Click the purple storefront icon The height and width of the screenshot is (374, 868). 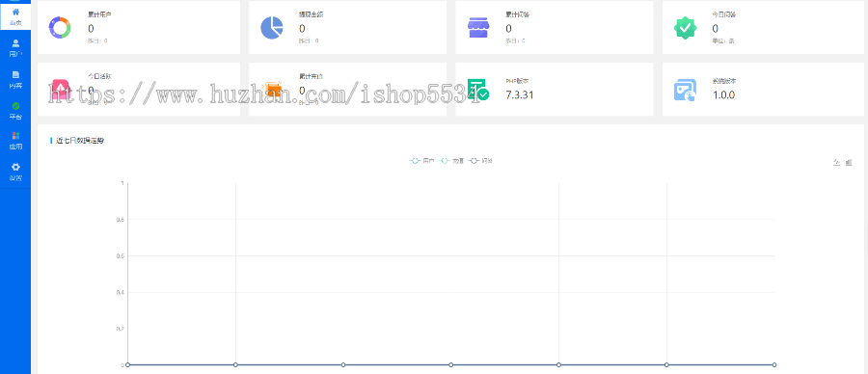[478, 28]
